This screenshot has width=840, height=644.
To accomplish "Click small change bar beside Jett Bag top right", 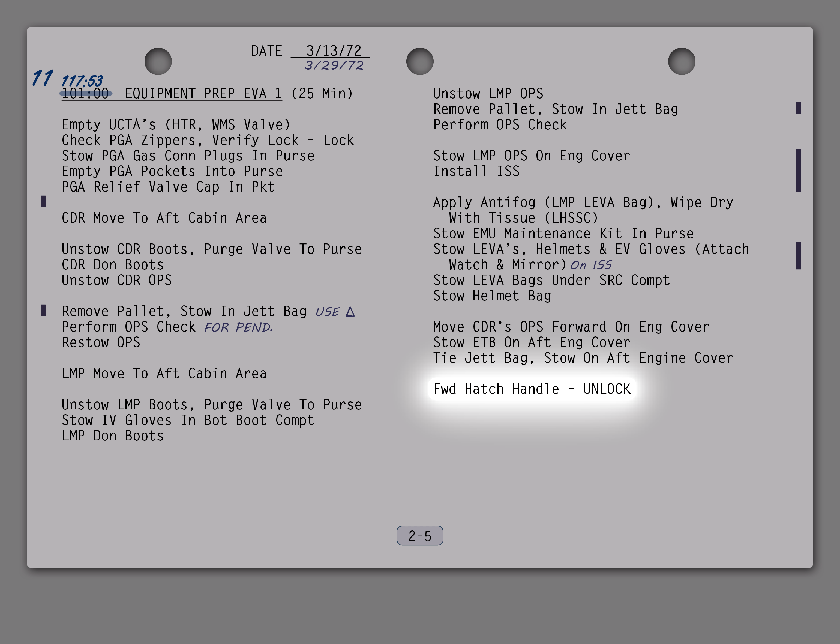I will tap(799, 108).
